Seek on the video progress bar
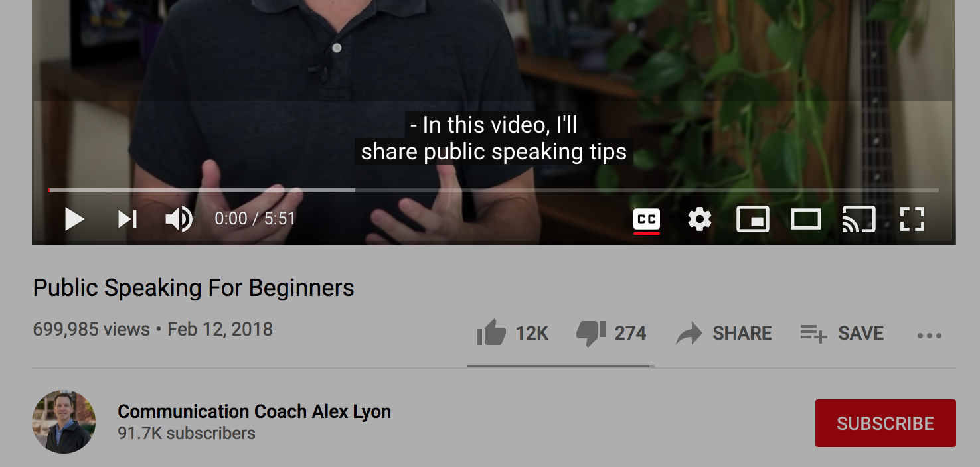Screen dimensions: 980x467 pos(493,190)
